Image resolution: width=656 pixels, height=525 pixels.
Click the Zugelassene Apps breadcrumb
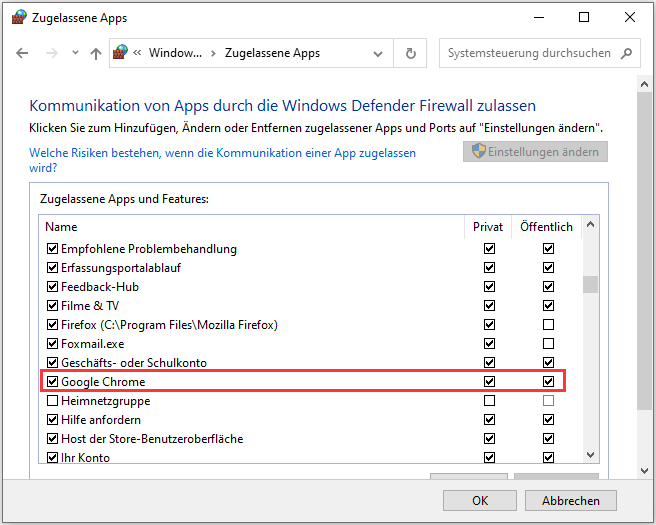272,53
